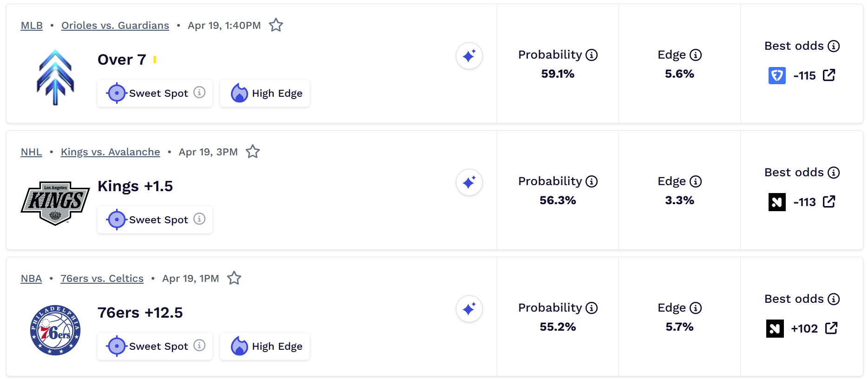Go to the NBA league page

click(x=31, y=279)
